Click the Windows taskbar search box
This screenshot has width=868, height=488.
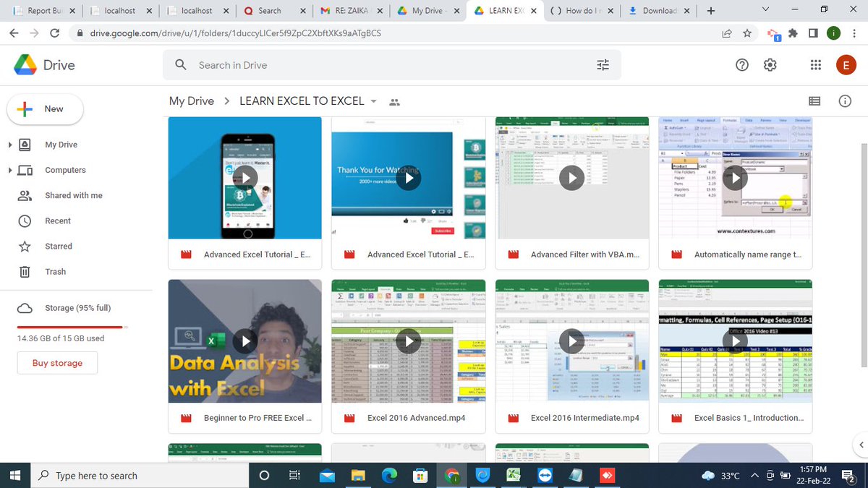tap(139, 475)
